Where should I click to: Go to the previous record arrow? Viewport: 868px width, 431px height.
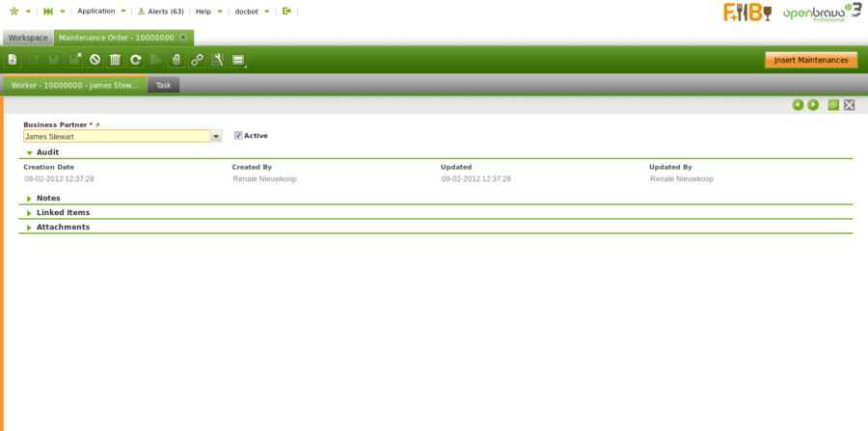pyautogui.click(x=798, y=104)
